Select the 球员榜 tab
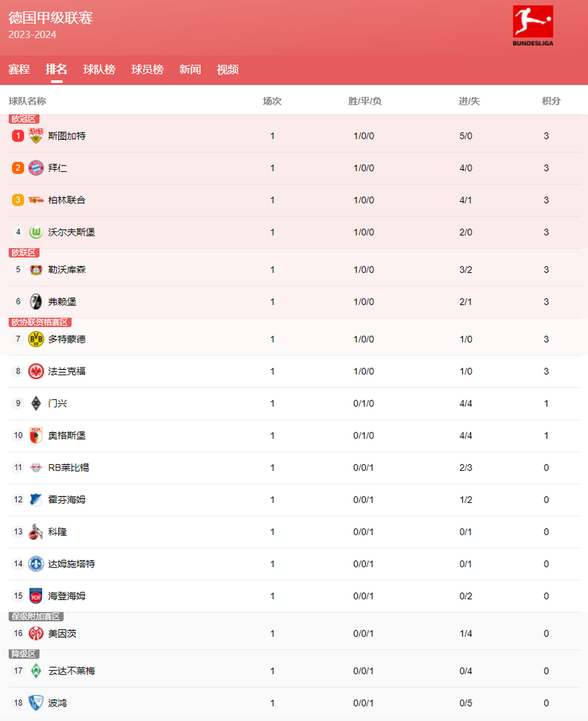This screenshot has height=721, width=588. (x=148, y=69)
